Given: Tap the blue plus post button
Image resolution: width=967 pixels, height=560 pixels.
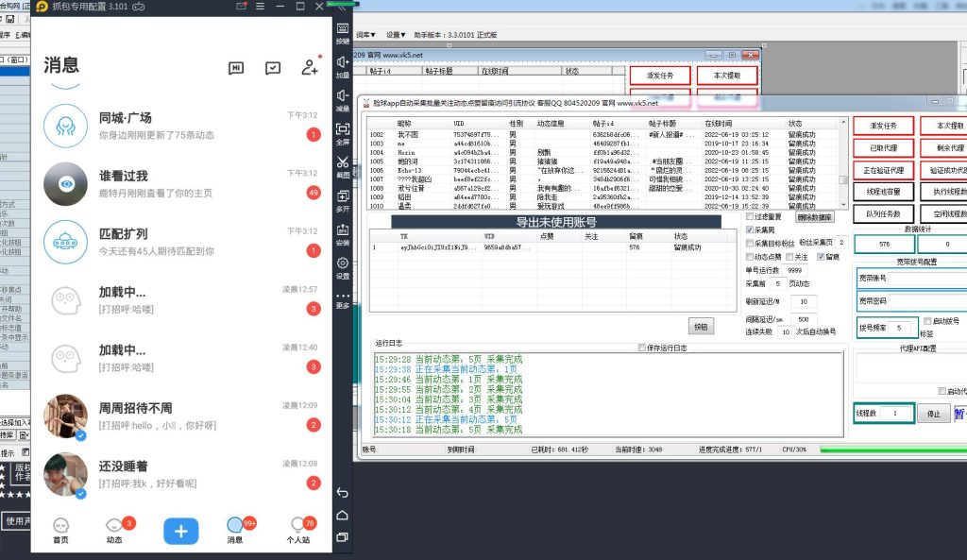Looking at the screenshot, I should [x=181, y=531].
